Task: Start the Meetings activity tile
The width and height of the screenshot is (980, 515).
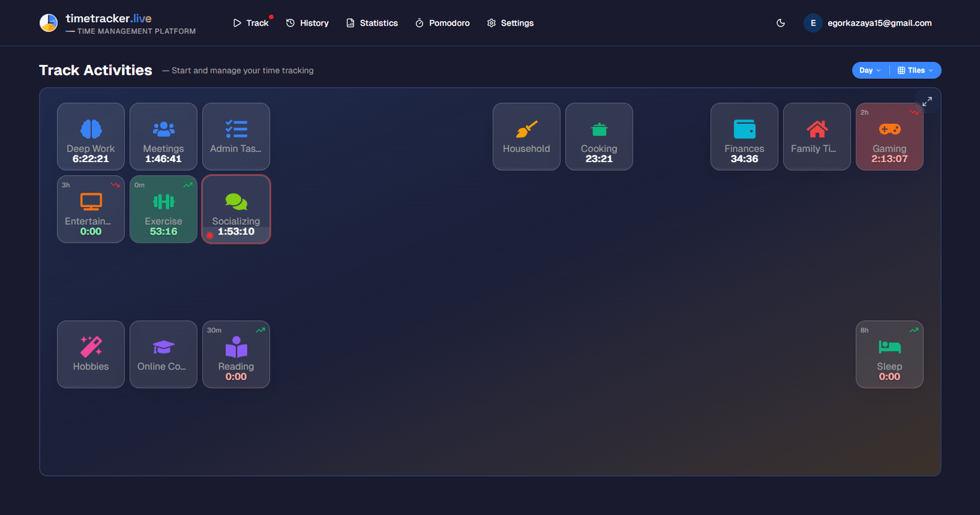Action: (x=164, y=137)
